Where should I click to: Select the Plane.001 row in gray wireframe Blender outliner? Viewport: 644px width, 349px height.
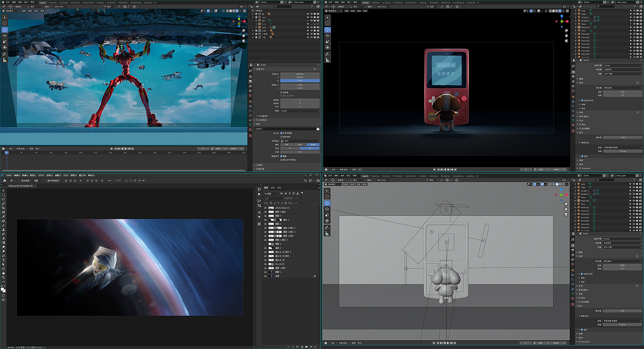tap(609, 201)
